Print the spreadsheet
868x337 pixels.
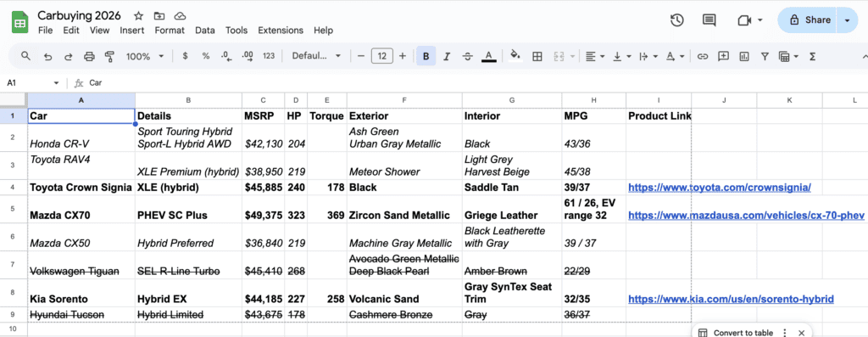(89, 56)
